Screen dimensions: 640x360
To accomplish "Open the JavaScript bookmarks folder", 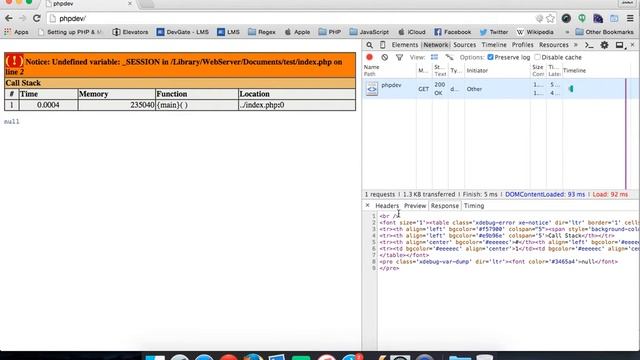I will click(x=369, y=32).
